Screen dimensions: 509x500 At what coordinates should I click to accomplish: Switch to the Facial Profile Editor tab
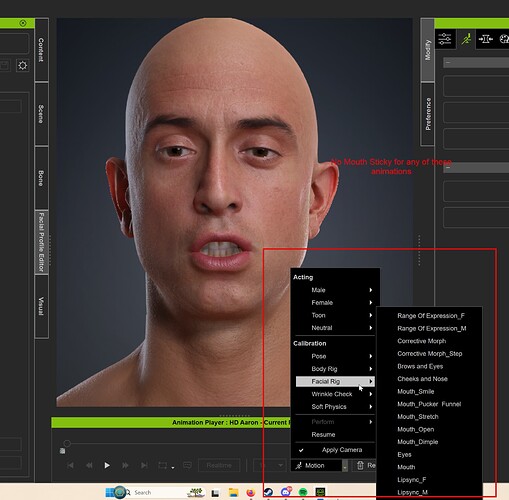(x=42, y=242)
